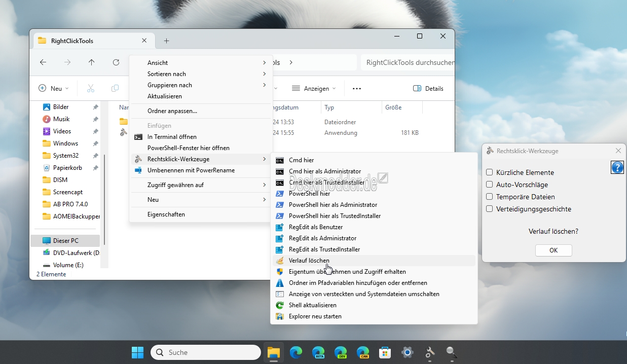Close the Rechtsklick-Werkzeuge dialog
The image size is (627, 364).
[x=618, y=151]
